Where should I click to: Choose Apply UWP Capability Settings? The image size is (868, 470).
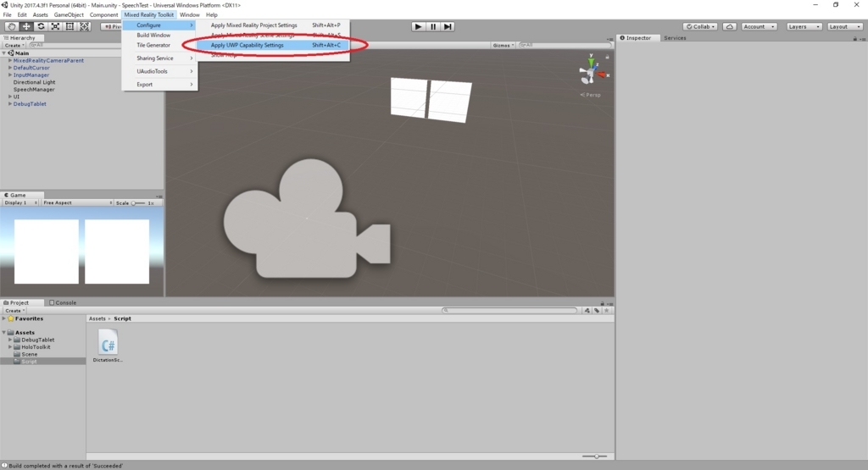274,46
